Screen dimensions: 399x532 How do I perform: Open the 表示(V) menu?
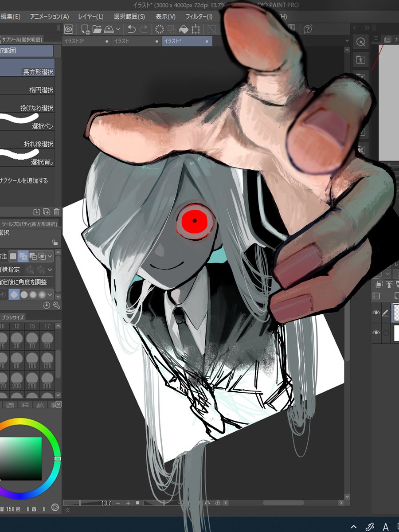point(165,16)
